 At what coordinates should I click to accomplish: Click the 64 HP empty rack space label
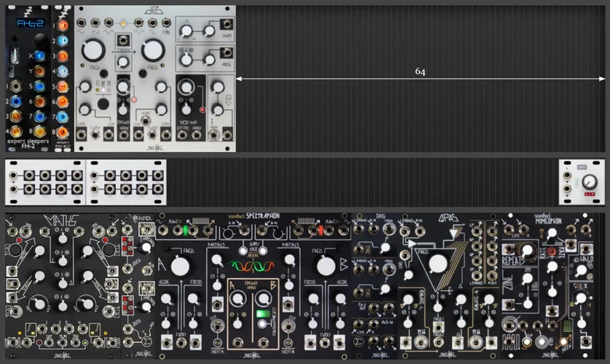(420, 71)
